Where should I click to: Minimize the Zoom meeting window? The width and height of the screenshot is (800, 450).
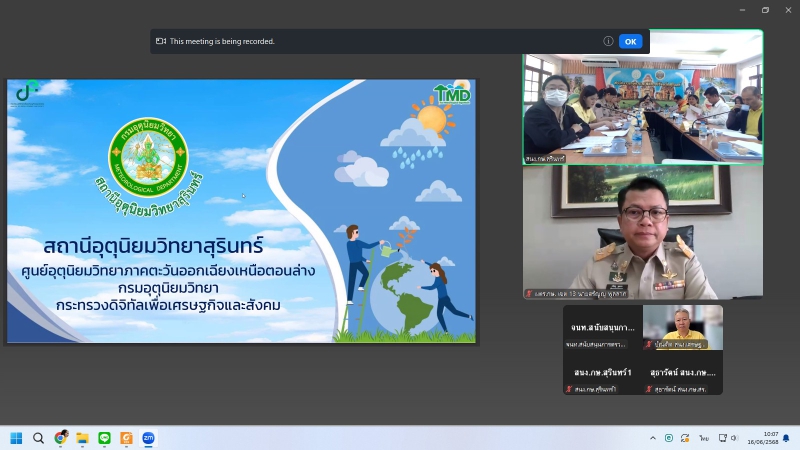click(742, 10)
